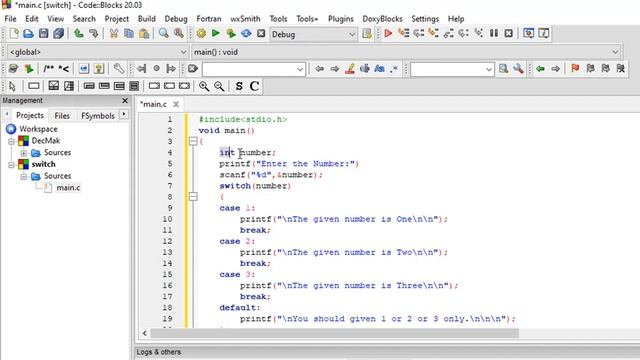Click editor scroll left arrow button
Screen dimensions: 640x360
144,333
